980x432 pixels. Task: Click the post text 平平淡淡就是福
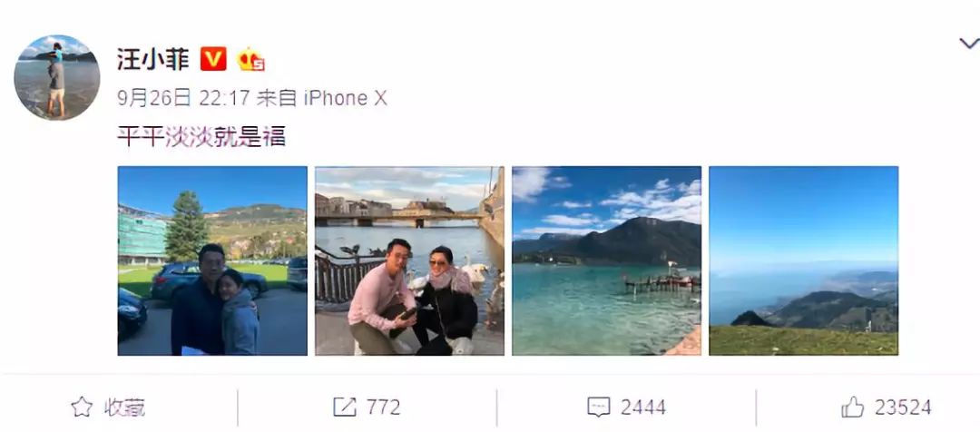click(x=201, y=136)
